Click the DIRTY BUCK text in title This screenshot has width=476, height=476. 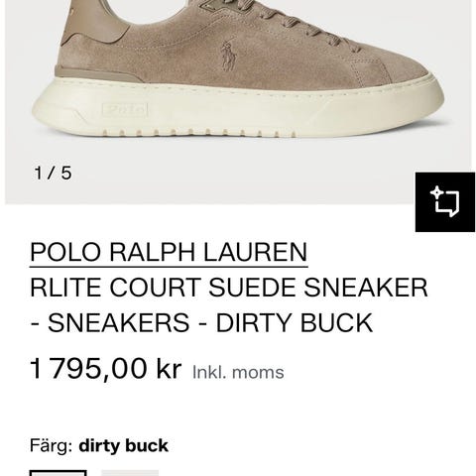click(x=295, y=323)
